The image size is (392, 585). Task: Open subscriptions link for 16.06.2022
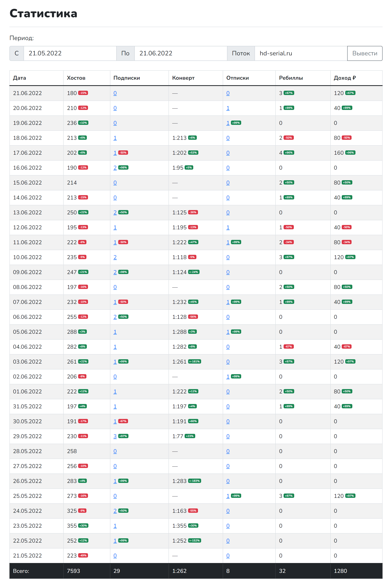click(x=115, y=168)
